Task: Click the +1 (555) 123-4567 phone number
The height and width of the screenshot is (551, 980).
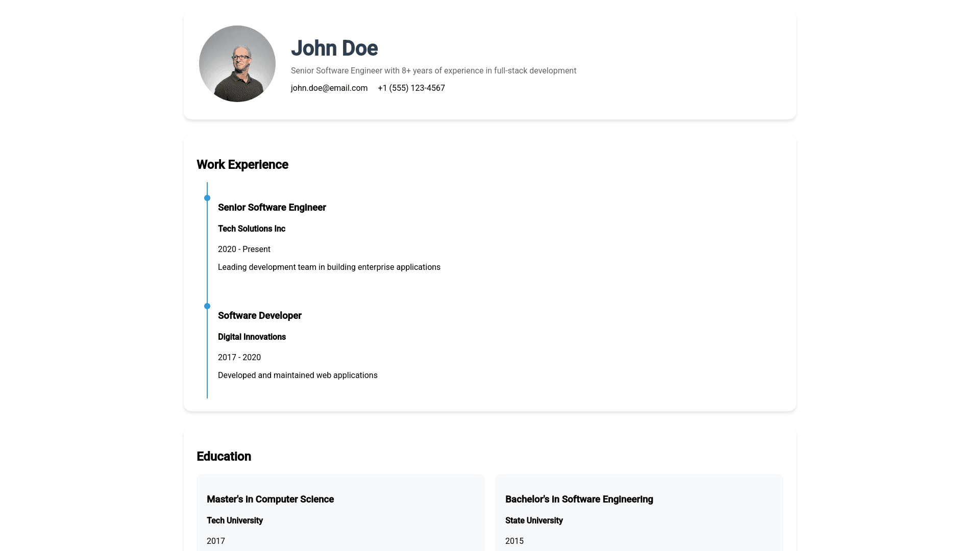Action: click(411, 88)
